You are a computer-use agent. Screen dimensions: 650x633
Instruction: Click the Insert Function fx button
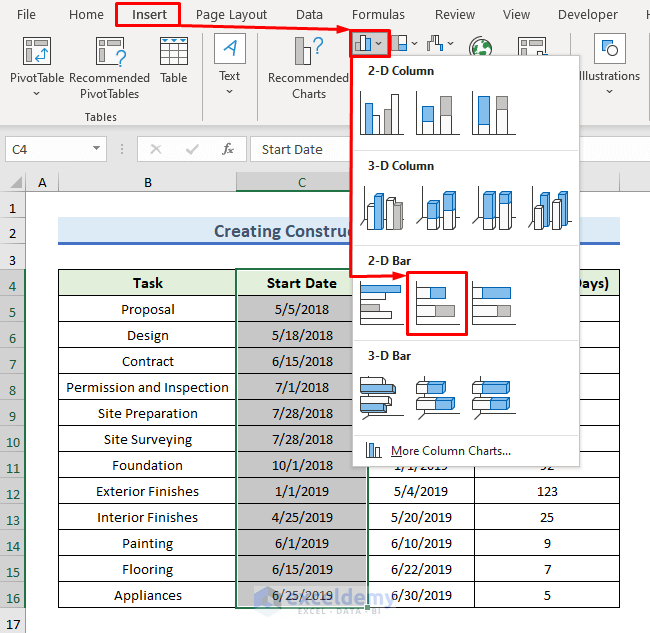(x=228, y=149)
